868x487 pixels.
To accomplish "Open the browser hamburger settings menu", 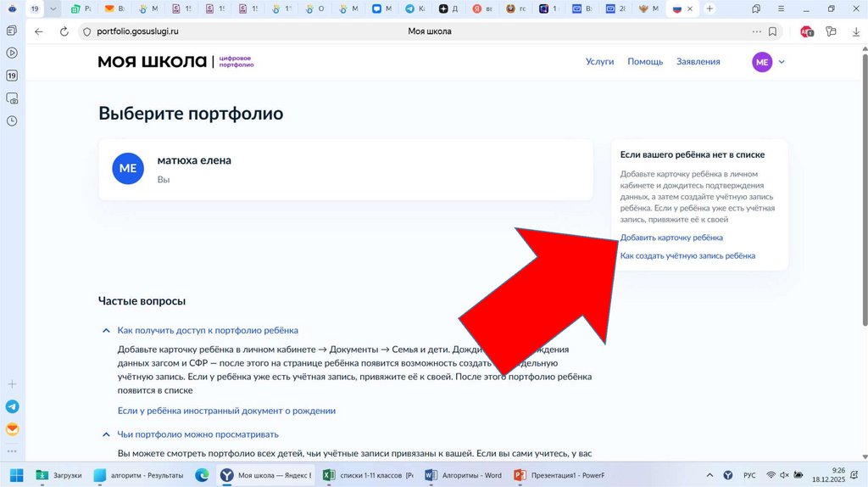I will (781, 8).
